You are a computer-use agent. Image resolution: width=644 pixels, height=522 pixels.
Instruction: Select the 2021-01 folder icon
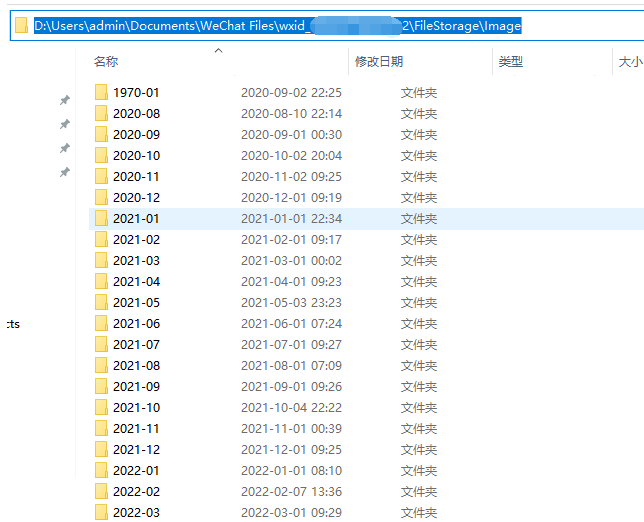pos(101,218)
